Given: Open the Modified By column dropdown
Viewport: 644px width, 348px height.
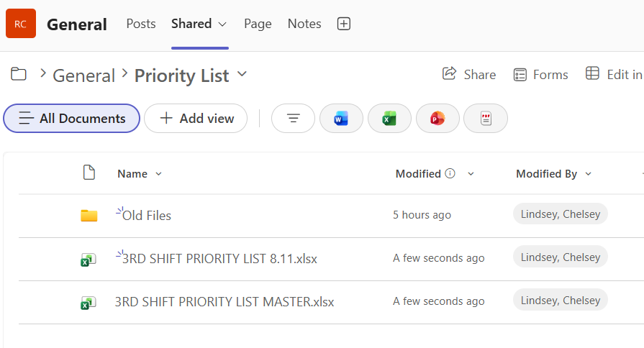Looking at the screenshot, I should tap(588, 174).
